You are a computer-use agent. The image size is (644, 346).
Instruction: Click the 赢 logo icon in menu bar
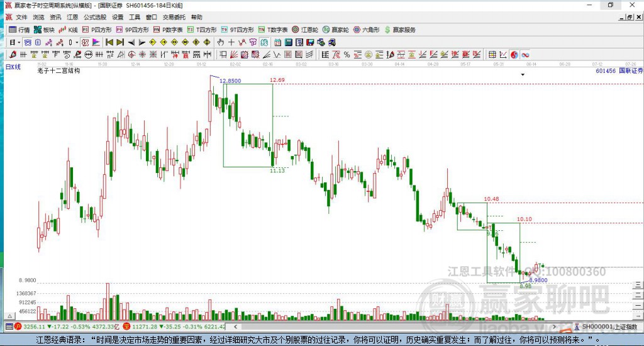tap(9, 17)
